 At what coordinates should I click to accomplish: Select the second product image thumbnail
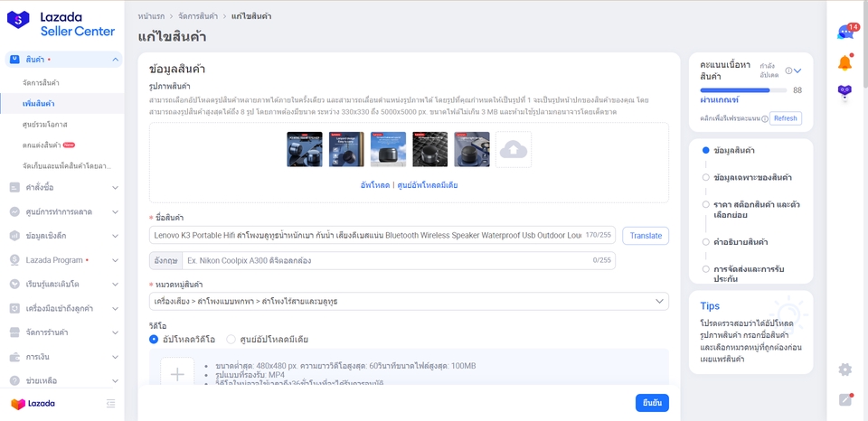346,149
